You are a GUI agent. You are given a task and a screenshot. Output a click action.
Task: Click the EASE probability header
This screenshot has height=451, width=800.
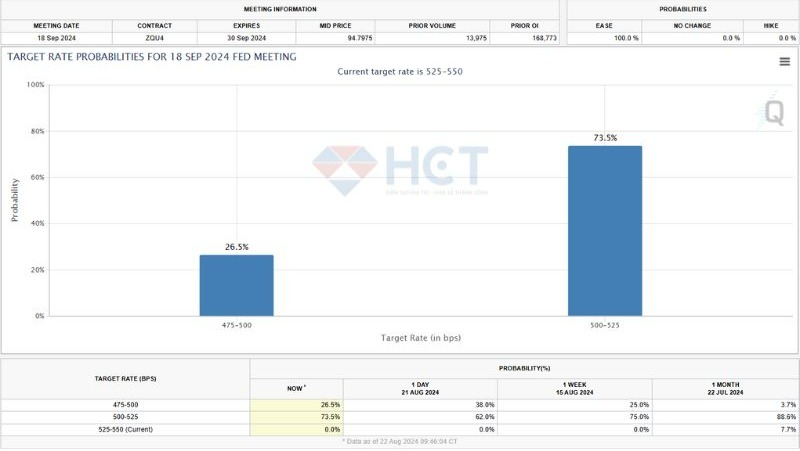tap(606, 24)
